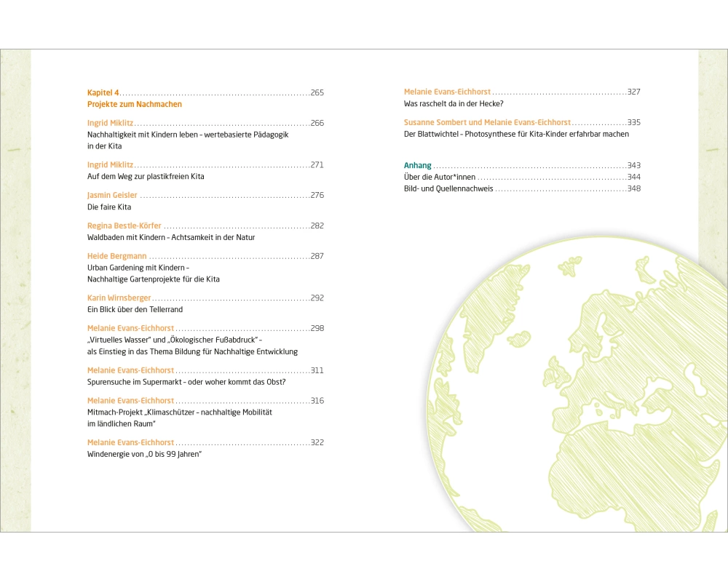Open Spurensuche im Supermarkt entry
This screenshot has height=582, width=728.
tap(186, 382)
